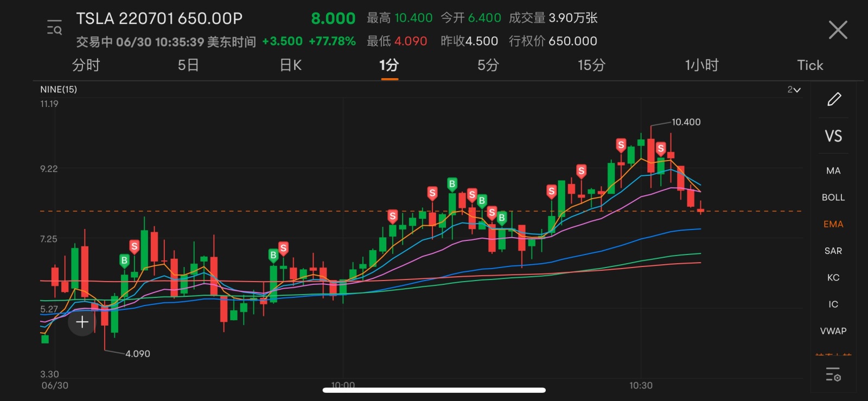Tap the 7.25 price axis label

(x=49, y=239)
